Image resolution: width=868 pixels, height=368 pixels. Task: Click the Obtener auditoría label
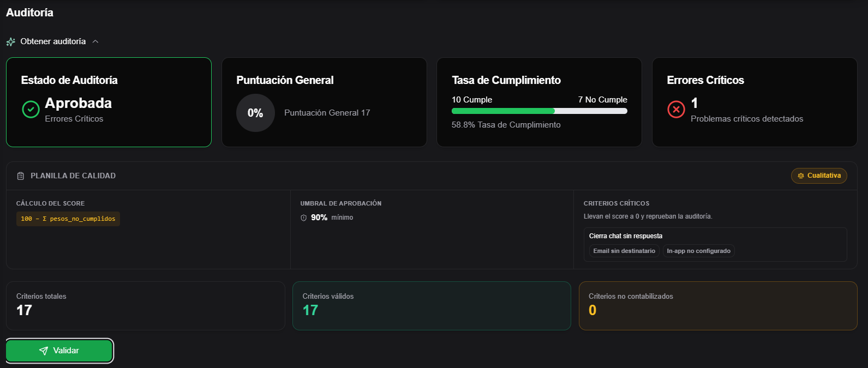pos(53,41)
